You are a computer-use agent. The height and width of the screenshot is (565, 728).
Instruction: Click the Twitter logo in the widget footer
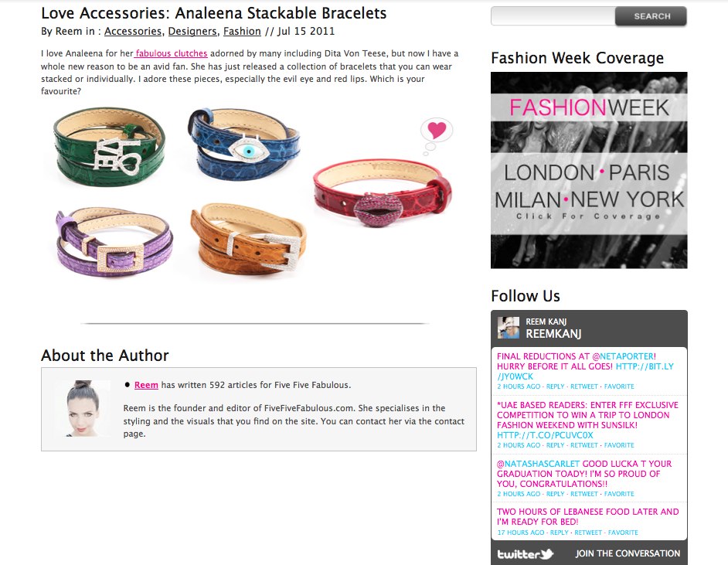coord(525,554)
